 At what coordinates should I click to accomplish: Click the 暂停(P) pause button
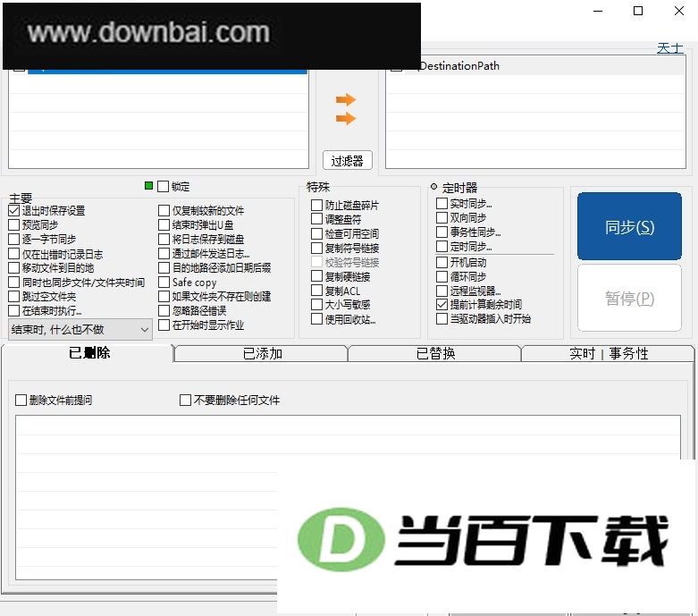click(x=629, y=298)
